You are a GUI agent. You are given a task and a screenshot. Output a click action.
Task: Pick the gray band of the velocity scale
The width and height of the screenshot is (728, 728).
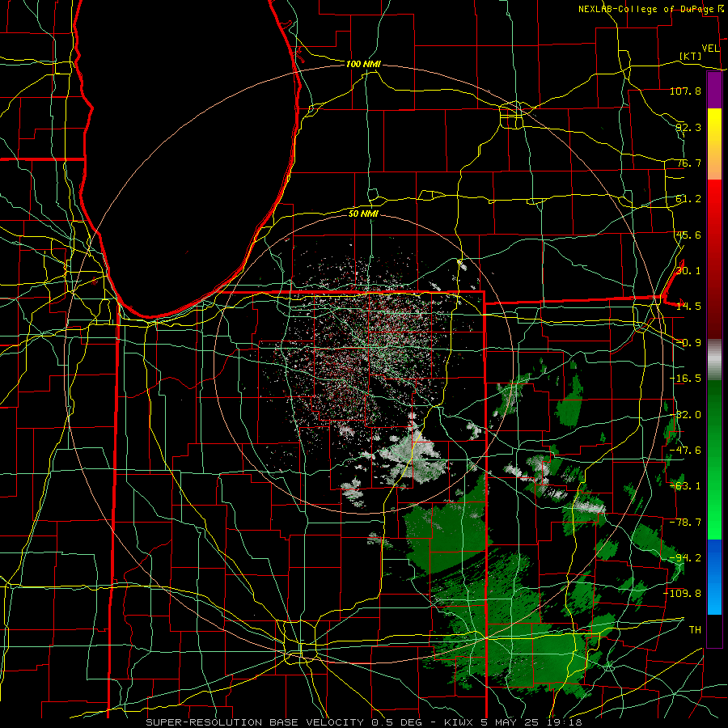tap(714, 360)
